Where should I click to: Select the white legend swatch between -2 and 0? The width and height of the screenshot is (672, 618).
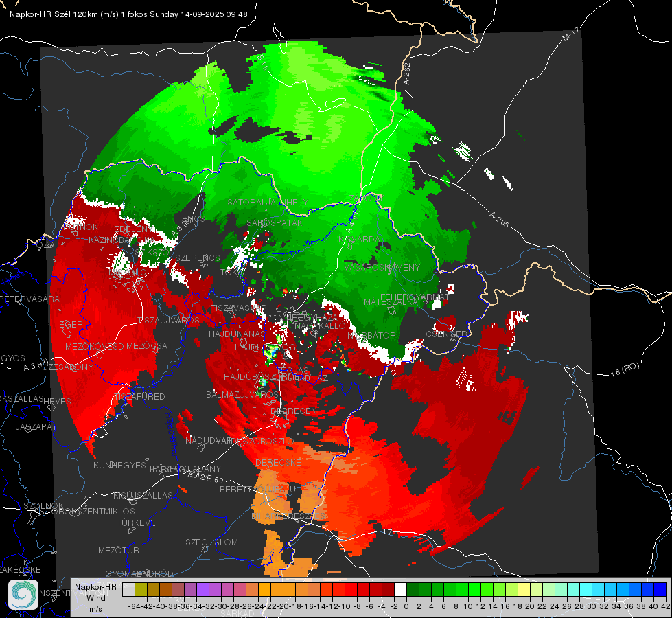click(400, 589)
